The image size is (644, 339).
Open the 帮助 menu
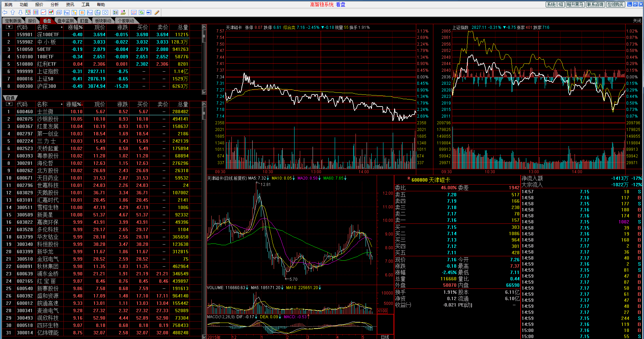point(101,5)
